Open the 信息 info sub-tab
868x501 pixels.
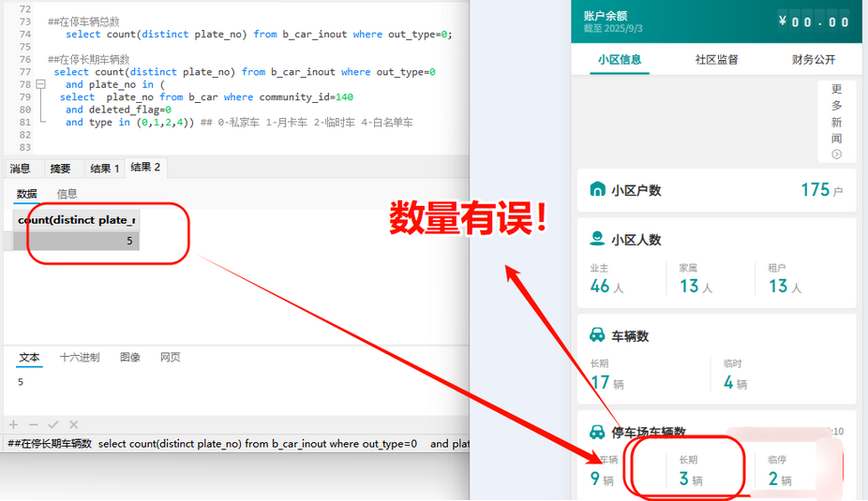tap(67, 194)
